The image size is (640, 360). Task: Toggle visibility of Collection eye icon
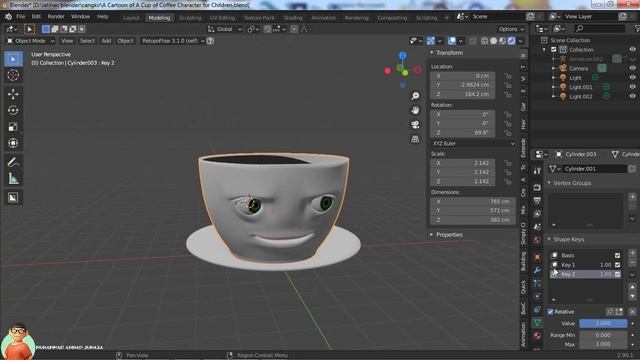[x=632, y=49]
